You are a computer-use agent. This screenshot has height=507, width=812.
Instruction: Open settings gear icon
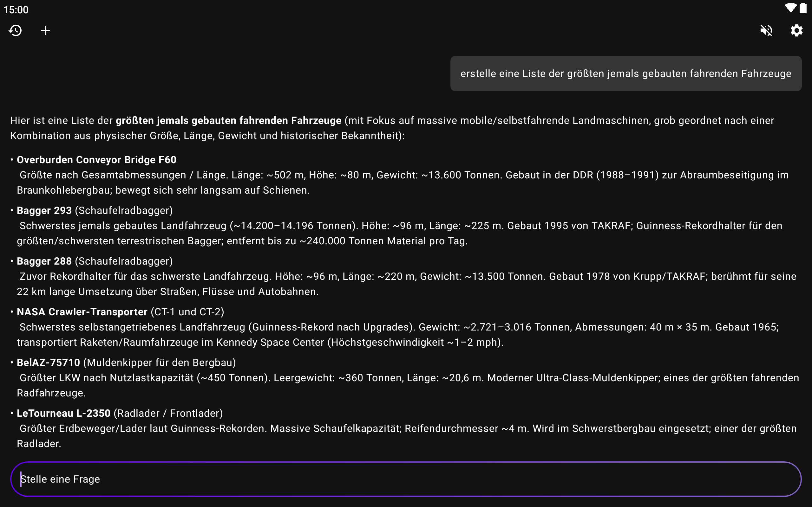click(x=796, y=30)
